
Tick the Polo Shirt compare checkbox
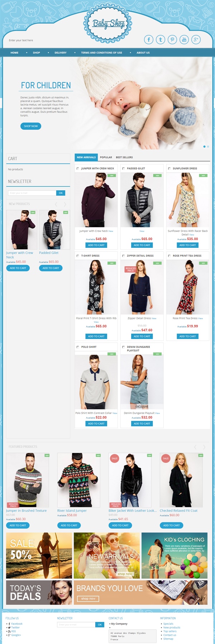click(78, 347)
